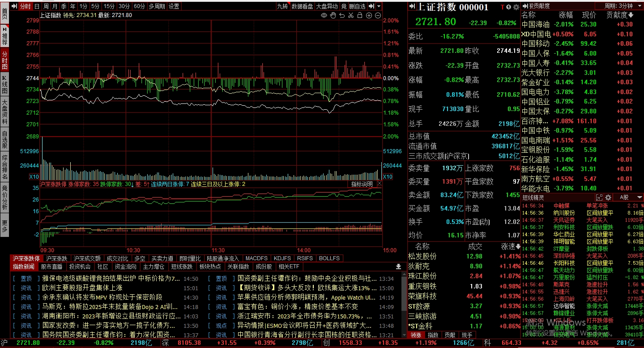The image size is (644, 348).
Task: Switch to 资金流向 news tab
Action: point(125,266)
